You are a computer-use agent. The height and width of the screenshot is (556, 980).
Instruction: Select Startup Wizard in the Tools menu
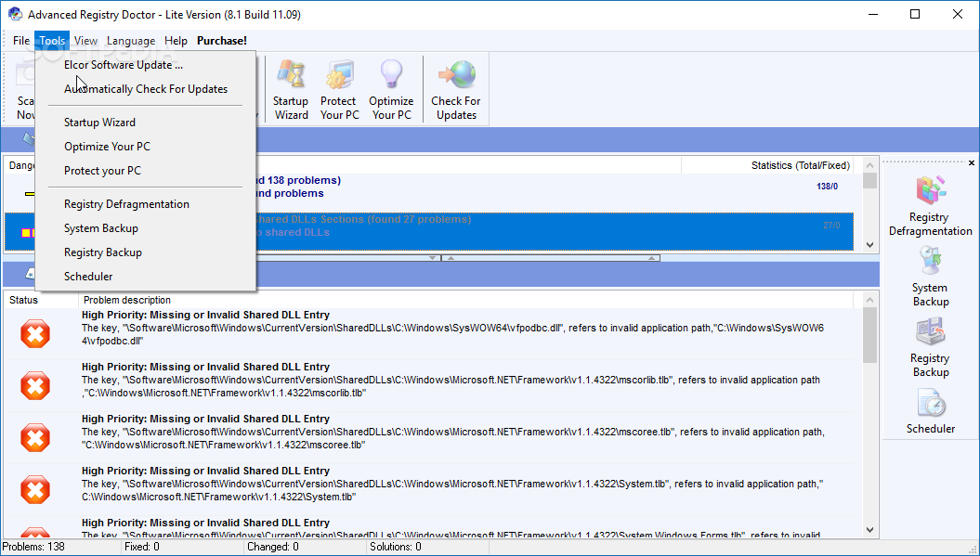(145, 123)
